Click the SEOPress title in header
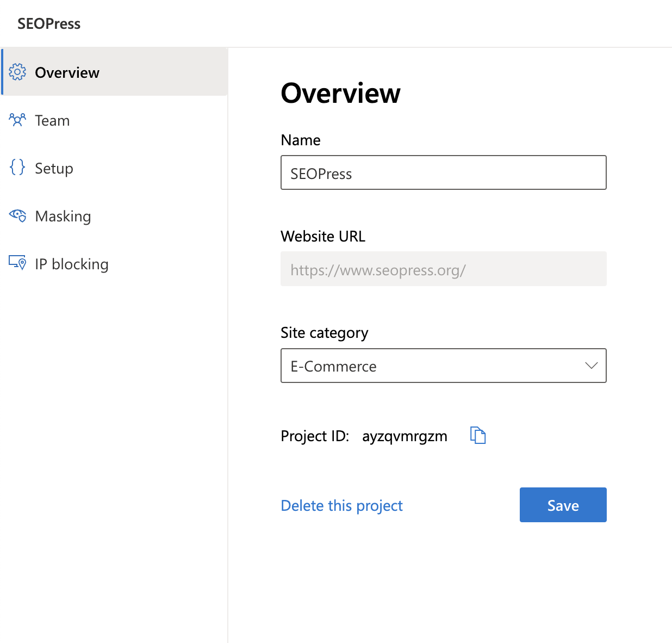Screen dimensions: 672x643 click(49, 24)
